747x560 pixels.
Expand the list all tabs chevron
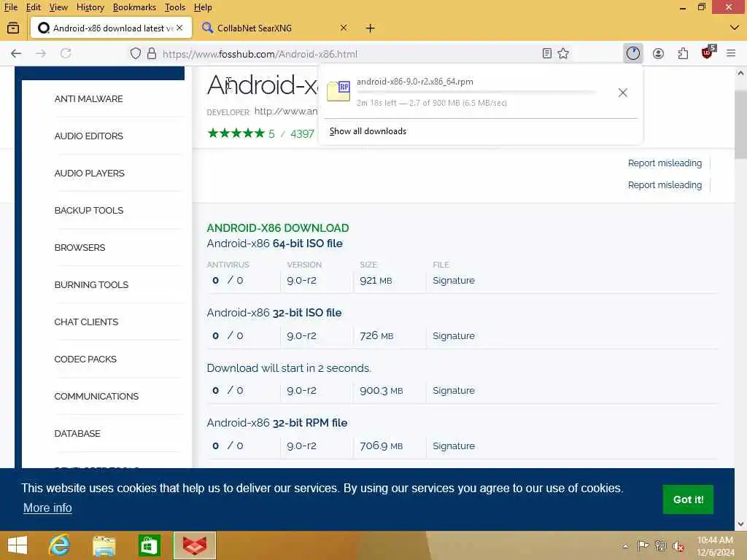[734, 28]
